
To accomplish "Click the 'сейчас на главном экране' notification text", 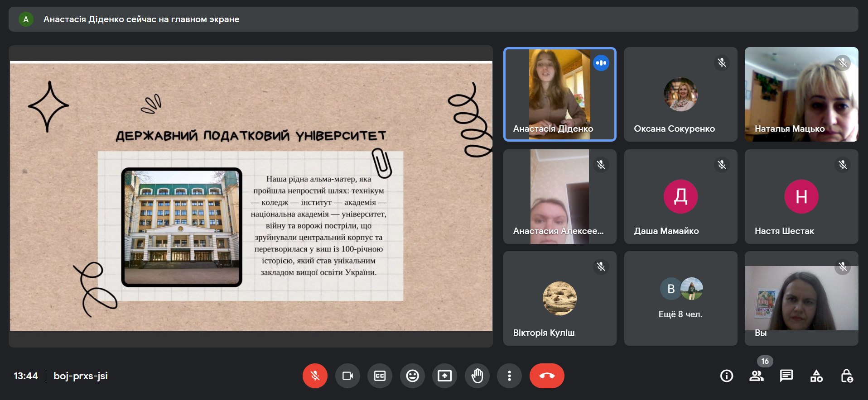I will pyautogui.click(x=183, y=19).
